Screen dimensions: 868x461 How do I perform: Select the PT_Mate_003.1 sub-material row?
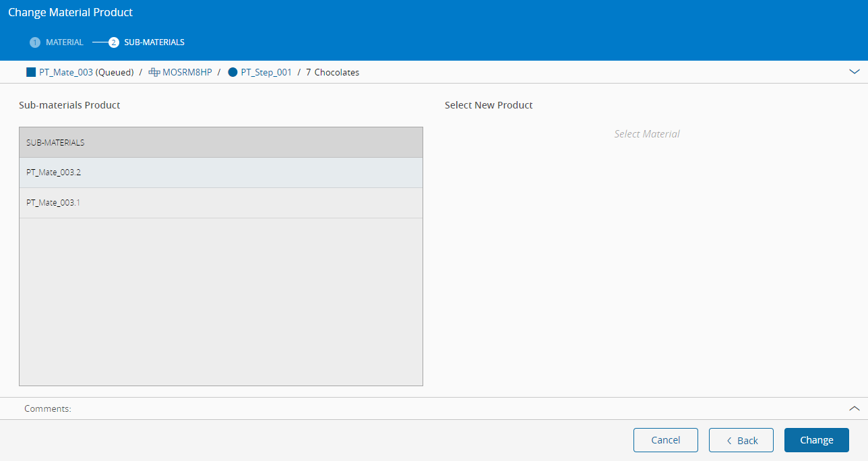pyautogui.click(x=220, y=203)
